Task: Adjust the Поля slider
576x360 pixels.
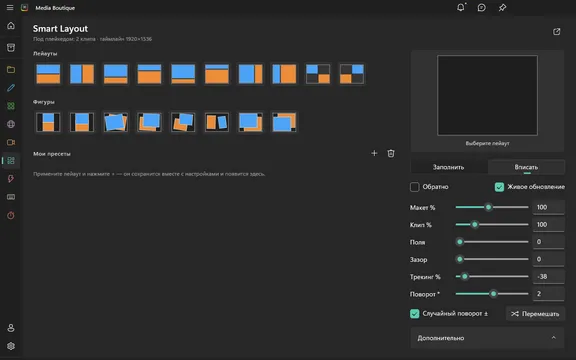Action: [x=492, y=242]
